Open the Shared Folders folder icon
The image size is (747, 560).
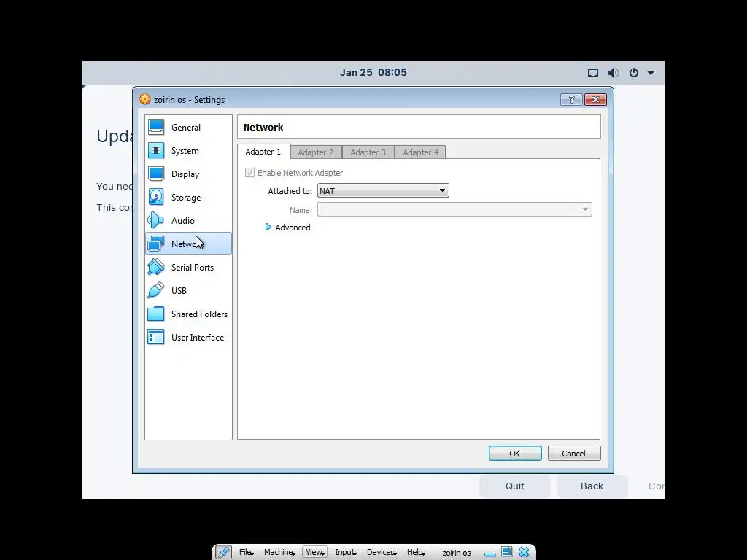point(156,314)
